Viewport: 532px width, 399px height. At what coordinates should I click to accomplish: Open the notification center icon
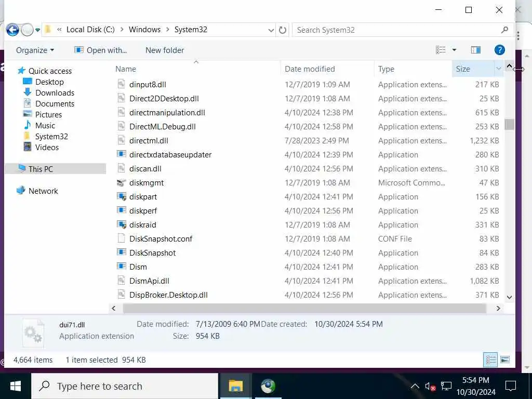pos(511,386)
